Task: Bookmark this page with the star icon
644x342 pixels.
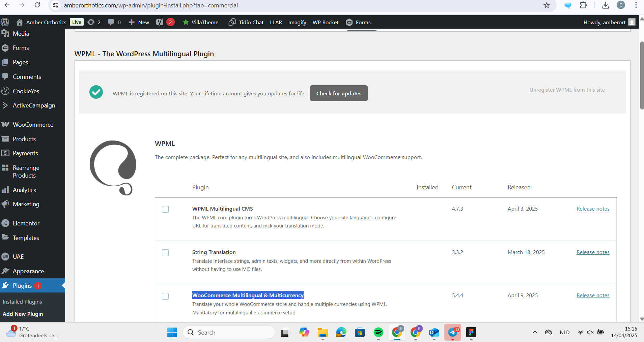Action: pyautogui.click(x=547, y=5)
